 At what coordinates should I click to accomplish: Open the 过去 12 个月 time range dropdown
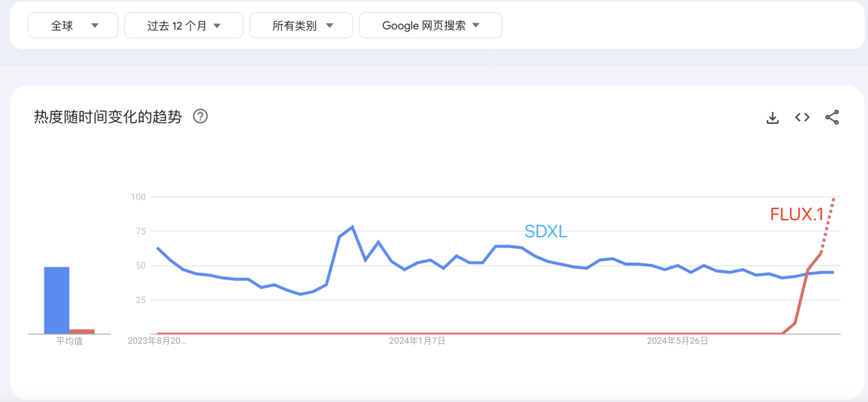coord(183,25)
